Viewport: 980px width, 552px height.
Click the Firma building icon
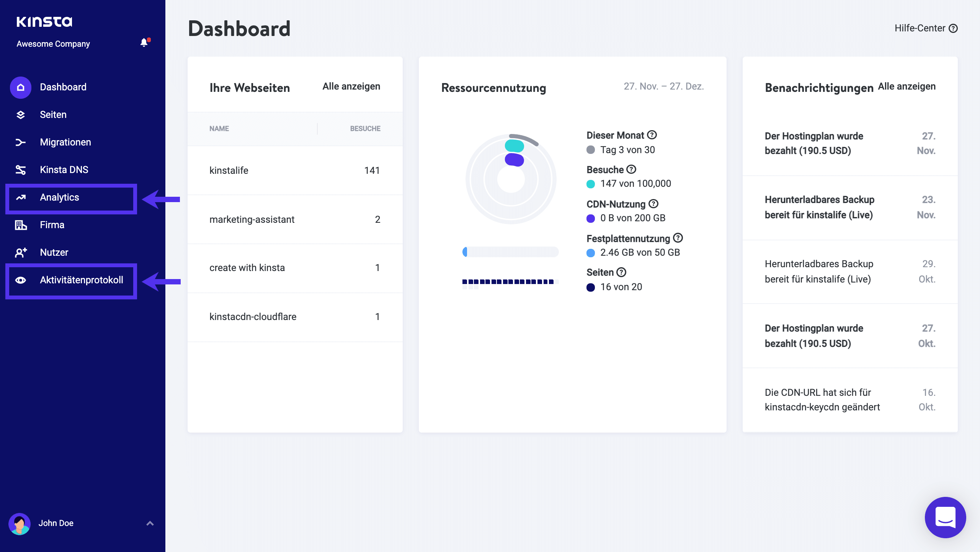click(20, 225)
